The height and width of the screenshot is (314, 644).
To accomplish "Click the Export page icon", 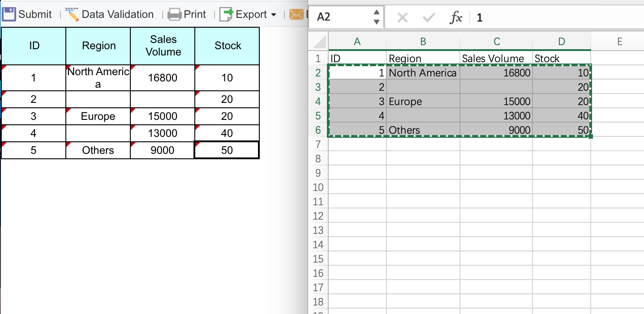I will point(227,14).
